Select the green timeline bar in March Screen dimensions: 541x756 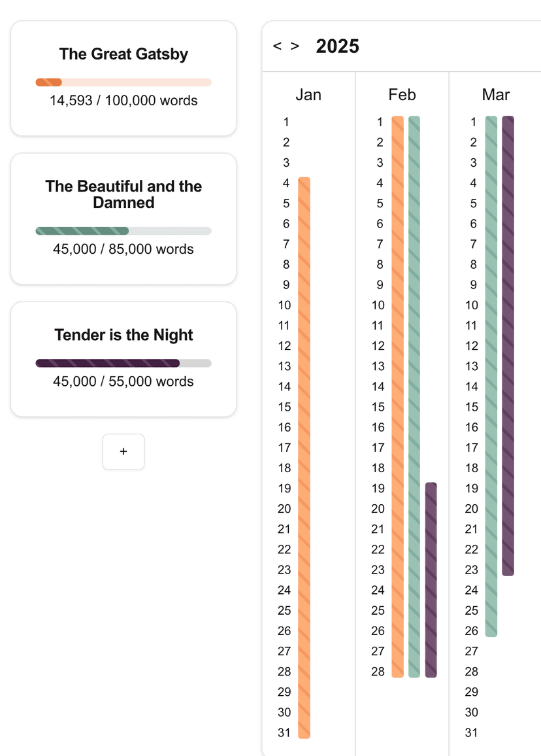click(491, 377)
